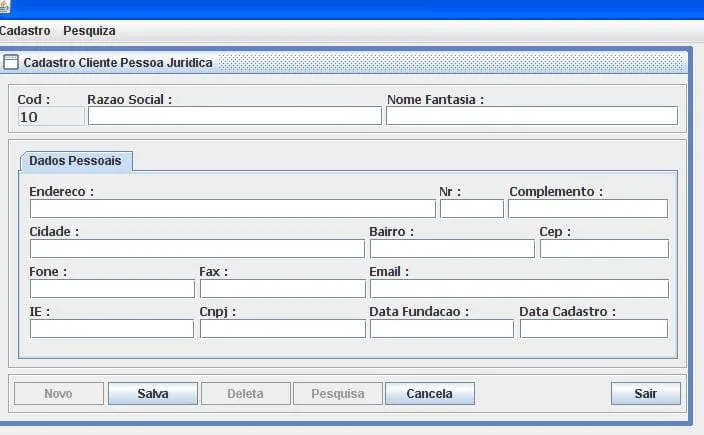
Task: Click the Razao Social label
Action: (x=129, y=100)
